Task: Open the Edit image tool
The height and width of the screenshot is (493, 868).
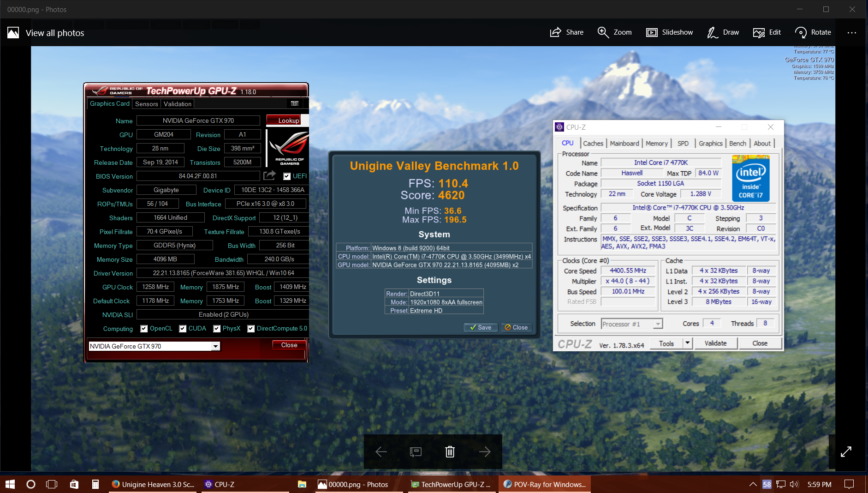Action: 767,32
